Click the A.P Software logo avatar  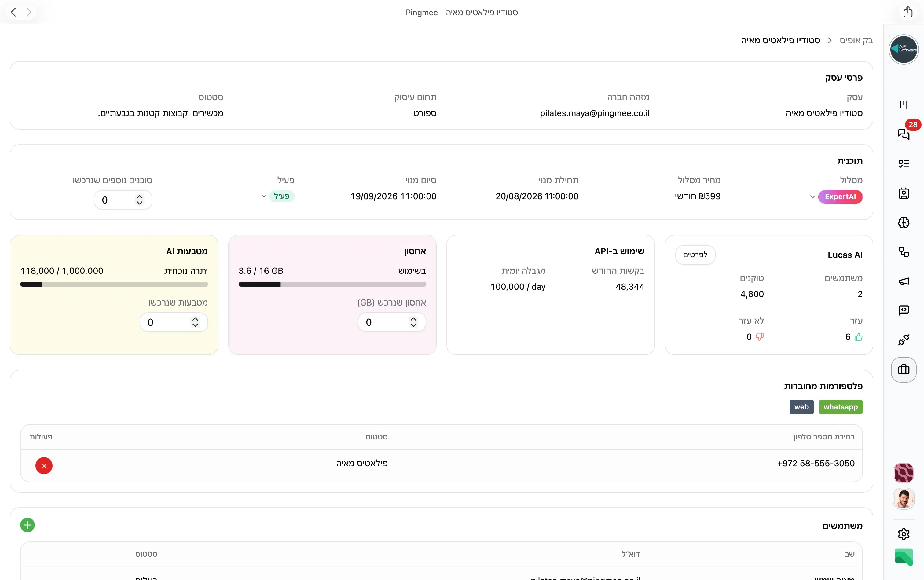click(903, 49)
